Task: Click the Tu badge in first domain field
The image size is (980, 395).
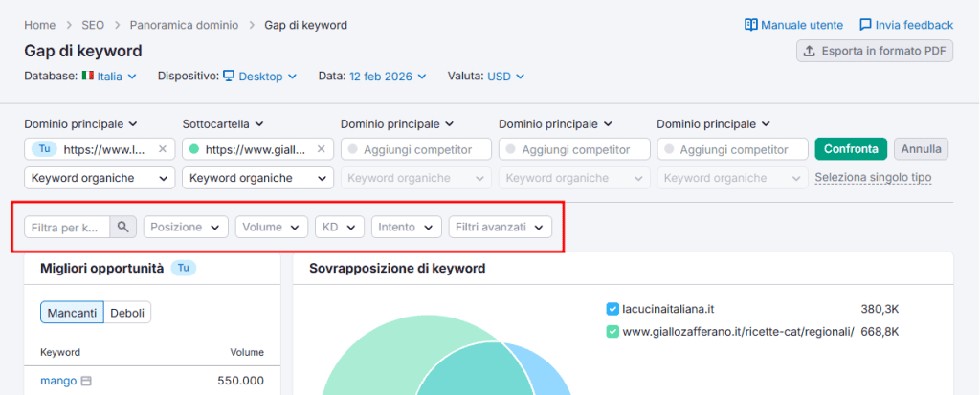Action: click(x=44, y=149)
